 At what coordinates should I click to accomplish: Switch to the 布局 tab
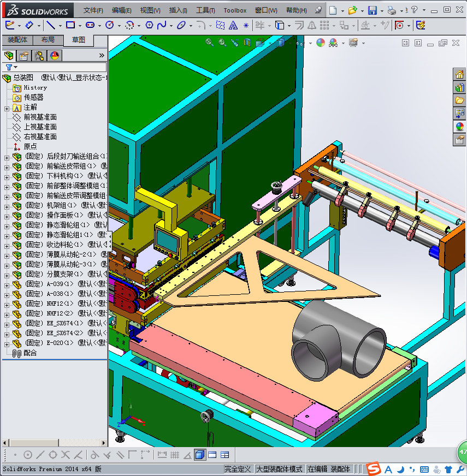coord(48,40)
